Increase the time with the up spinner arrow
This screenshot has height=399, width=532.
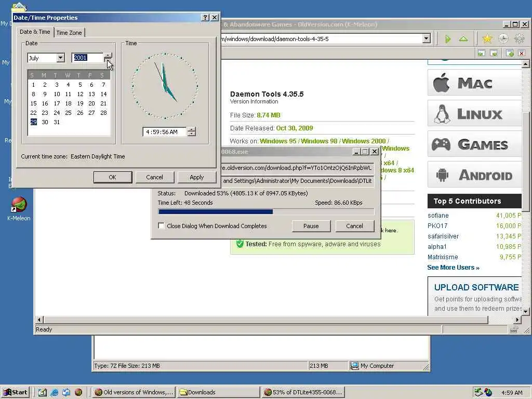click(192, 129)
